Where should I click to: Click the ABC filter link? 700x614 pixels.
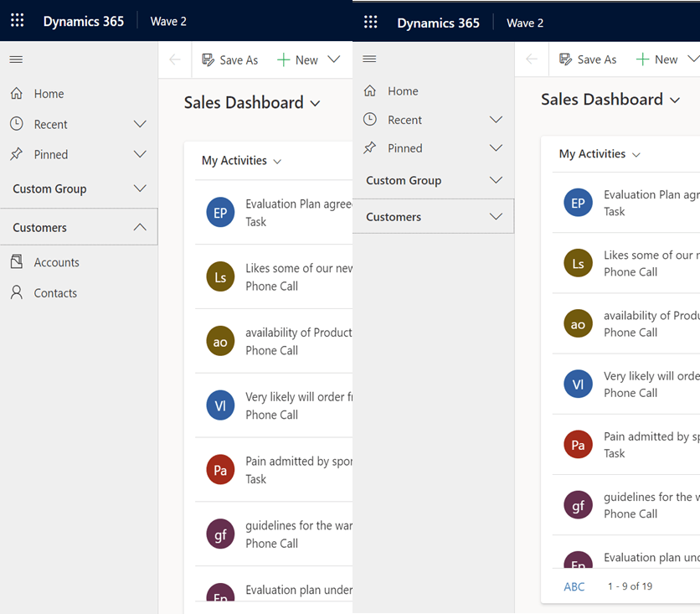(x=574, y=586)
